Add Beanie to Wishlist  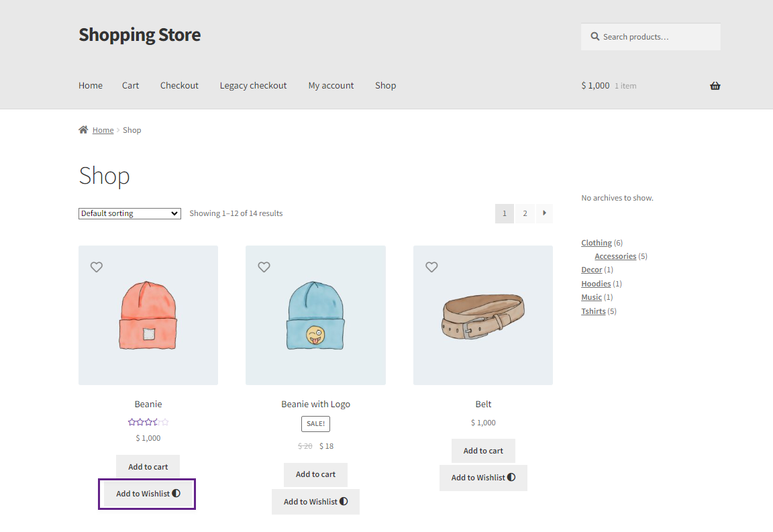coord(148,494)
